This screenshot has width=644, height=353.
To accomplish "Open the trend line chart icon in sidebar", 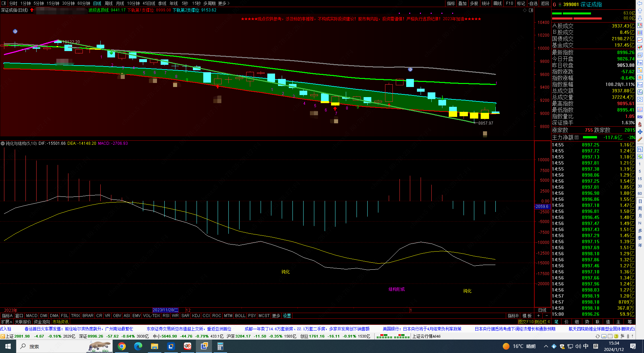I will (640, 40).
